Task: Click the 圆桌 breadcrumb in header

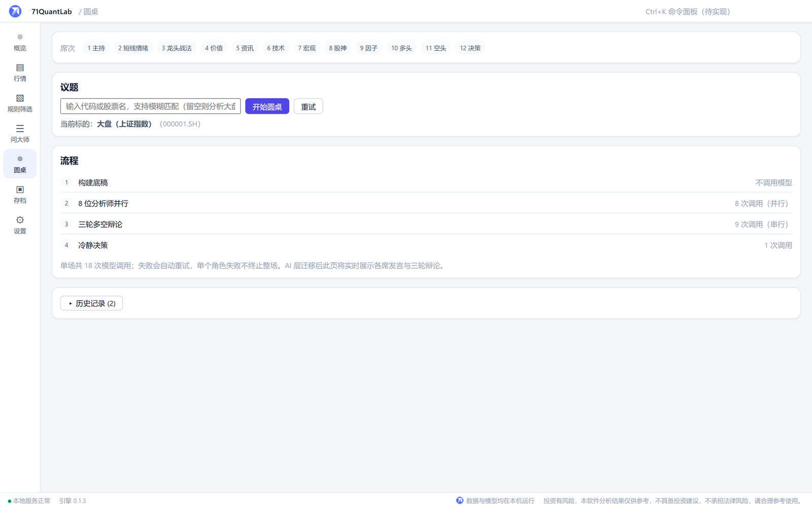Action: 91,11
